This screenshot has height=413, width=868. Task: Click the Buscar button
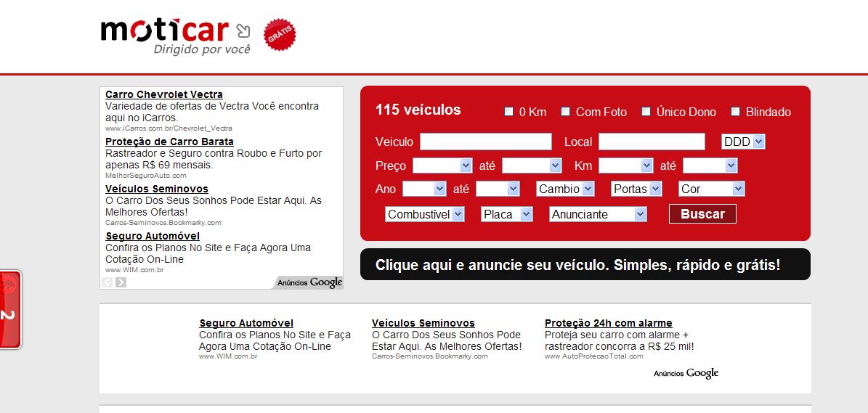click(x=702, y=214)
